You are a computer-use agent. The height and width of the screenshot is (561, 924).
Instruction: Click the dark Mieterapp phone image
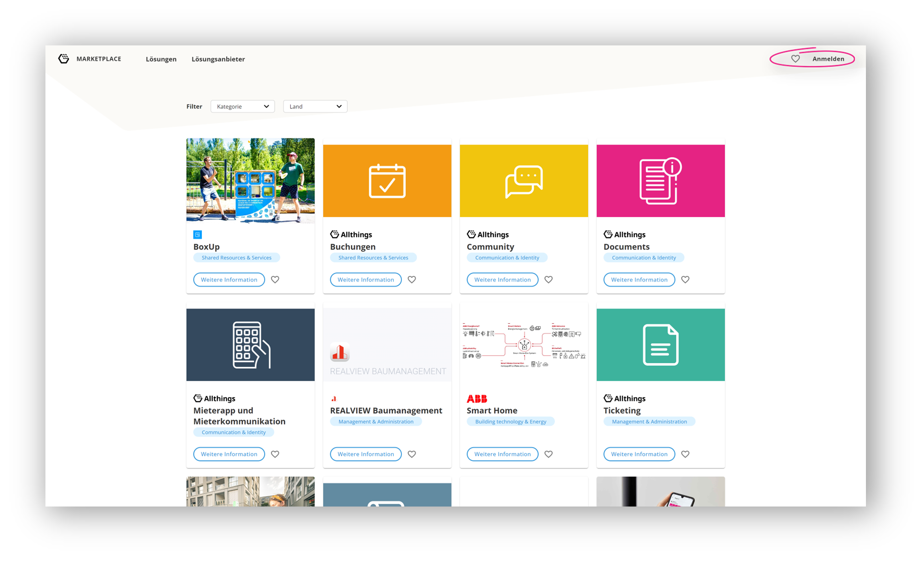point(250,345)
